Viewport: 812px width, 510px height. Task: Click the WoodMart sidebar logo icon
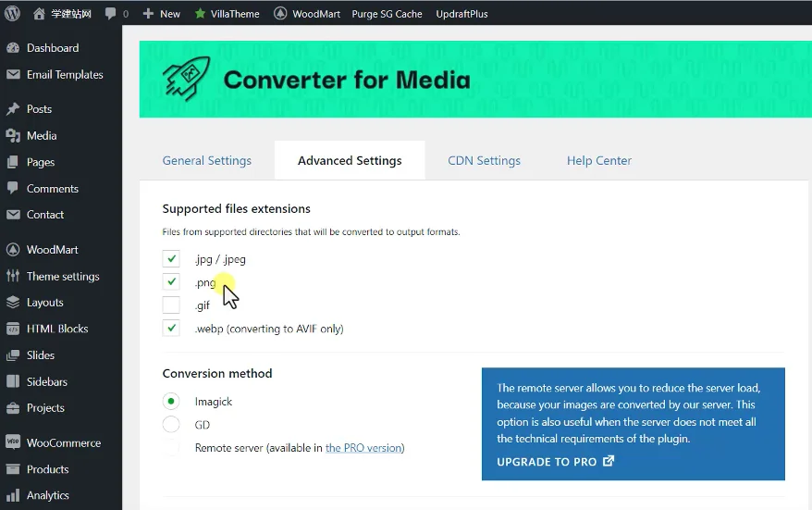coord(13,249)
